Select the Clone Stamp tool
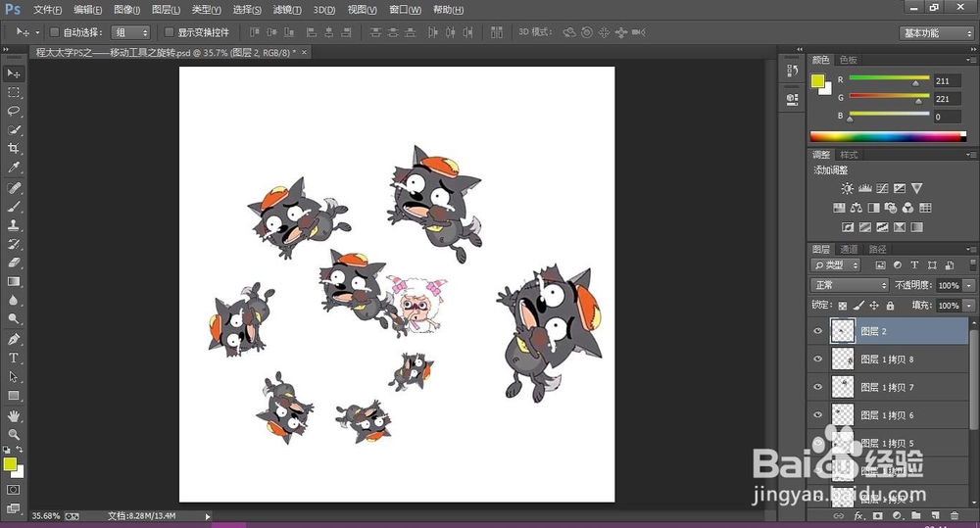 pos(13,225)
